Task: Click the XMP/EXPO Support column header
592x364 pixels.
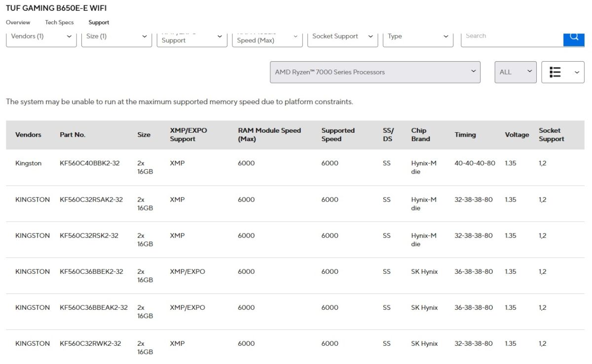Action: [188, 135]
